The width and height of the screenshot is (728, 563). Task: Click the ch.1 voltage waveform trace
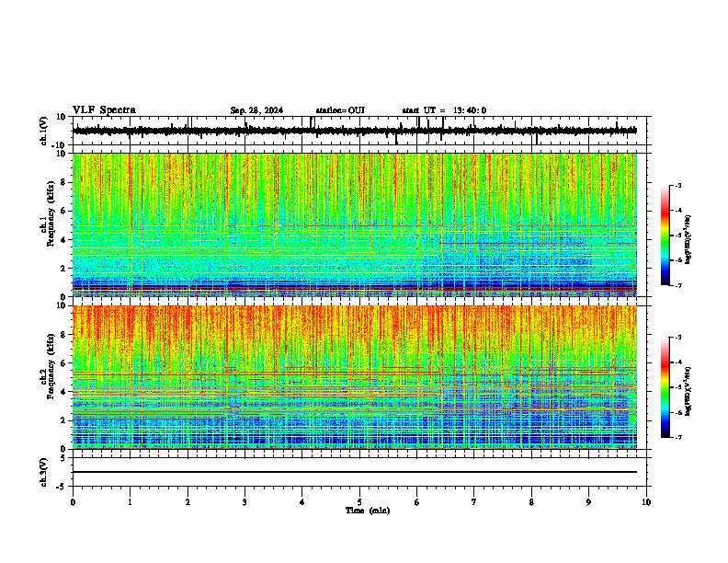click(354, 131)
